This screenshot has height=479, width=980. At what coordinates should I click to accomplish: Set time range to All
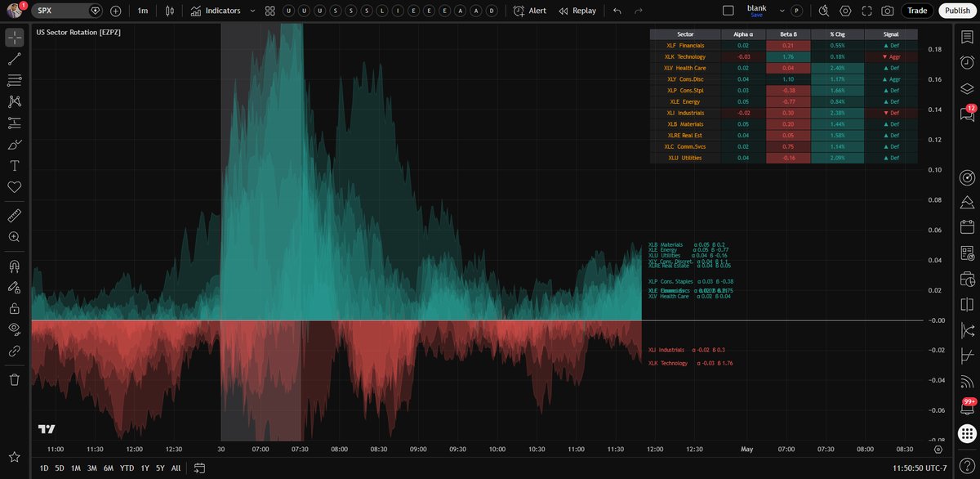click(x=176, y=468)
